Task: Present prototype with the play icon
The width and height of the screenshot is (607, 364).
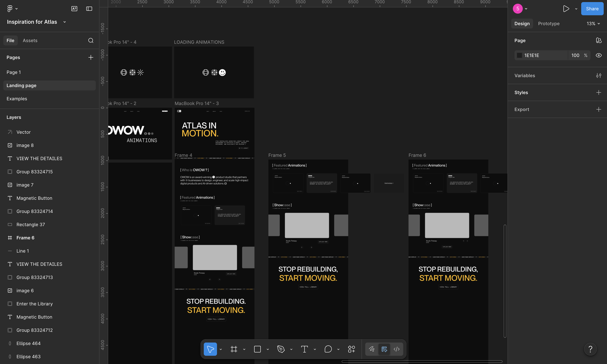Action: (566, 9)
